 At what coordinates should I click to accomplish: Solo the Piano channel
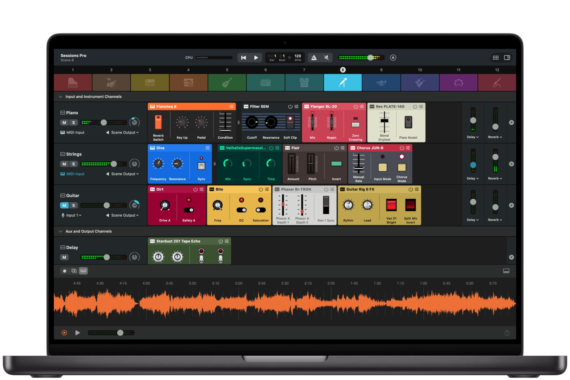click(73, 123)
